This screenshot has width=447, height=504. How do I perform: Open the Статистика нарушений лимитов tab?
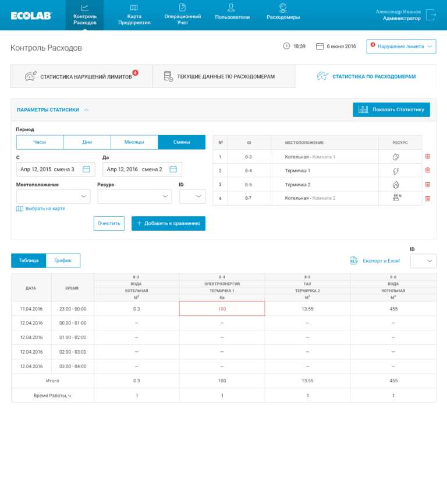[81, 76]
